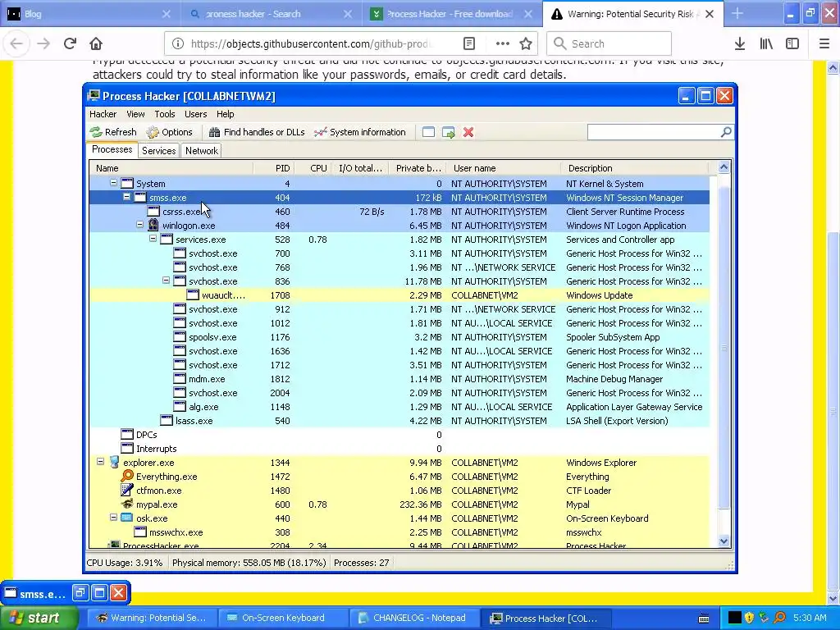Open System information
Screen dimensions: 840x630
pos(360,132)
